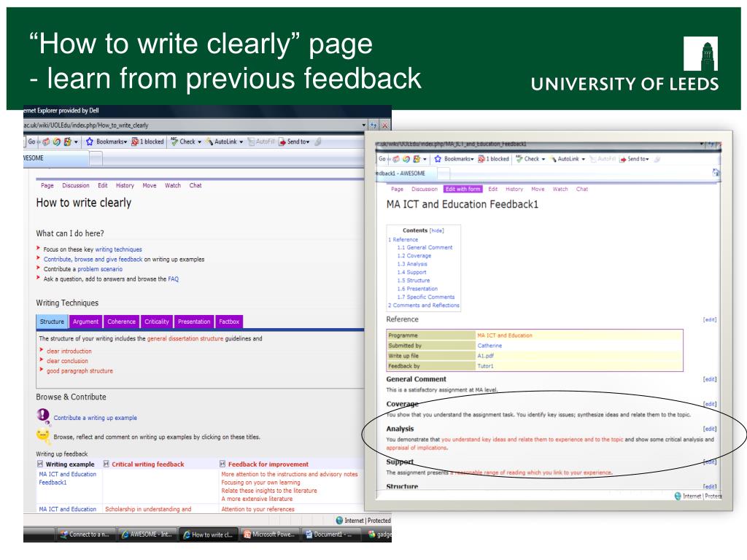Switch to 'AWESOME - Int...' taskbar window
The image size is (747, 560).
click(147, 534)
